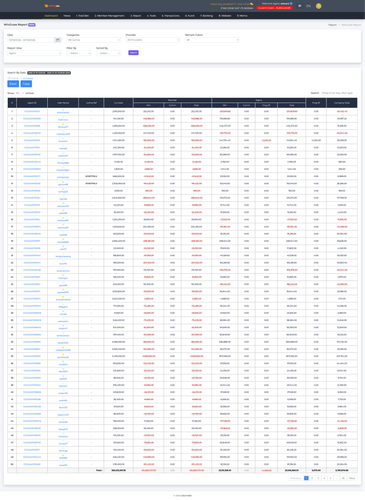This screenshot has height=500, width=365.
Task: Sort by the User Name column header
Action: [x=63, y=103]
